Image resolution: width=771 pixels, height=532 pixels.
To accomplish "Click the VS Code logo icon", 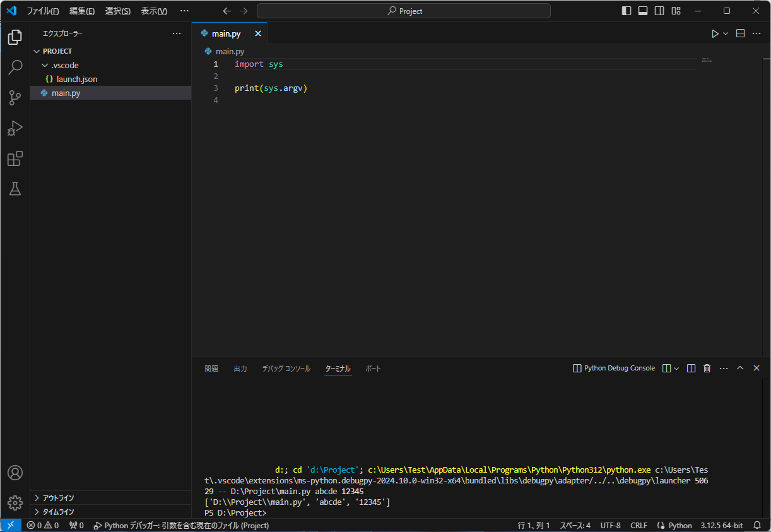I will [11, 11].
